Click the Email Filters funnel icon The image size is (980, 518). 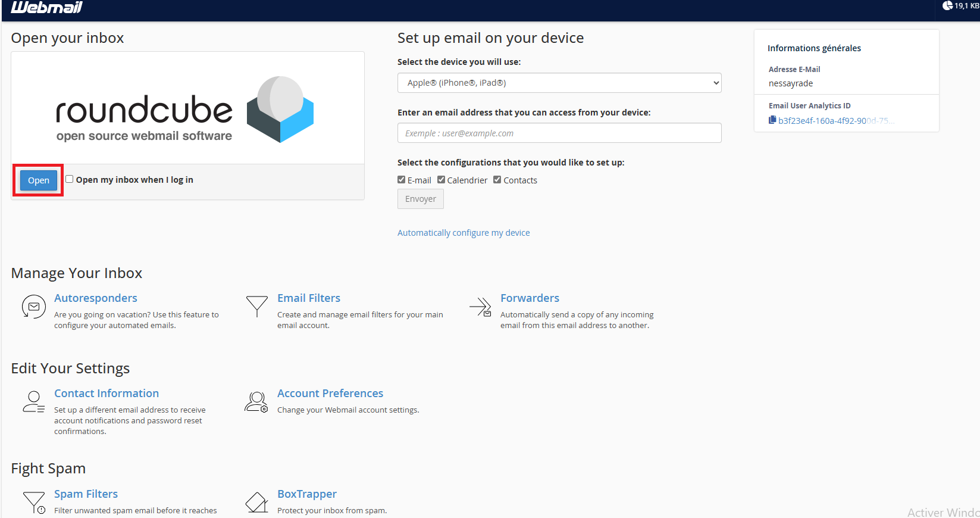point(257,306)
